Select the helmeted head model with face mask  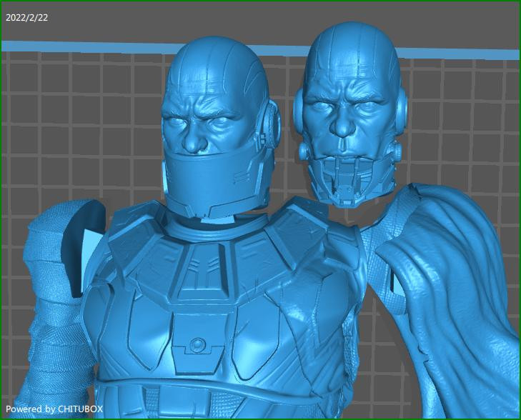pyautogui.click(x=221, y=128)
